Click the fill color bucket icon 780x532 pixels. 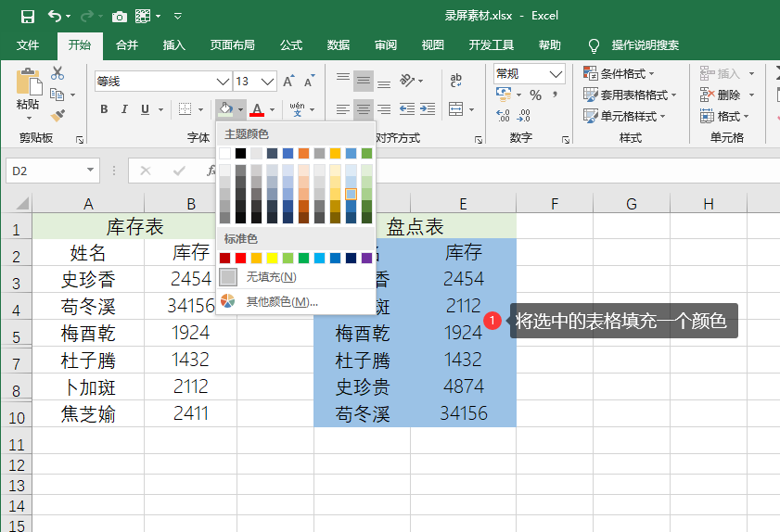[x=225, y=108]
